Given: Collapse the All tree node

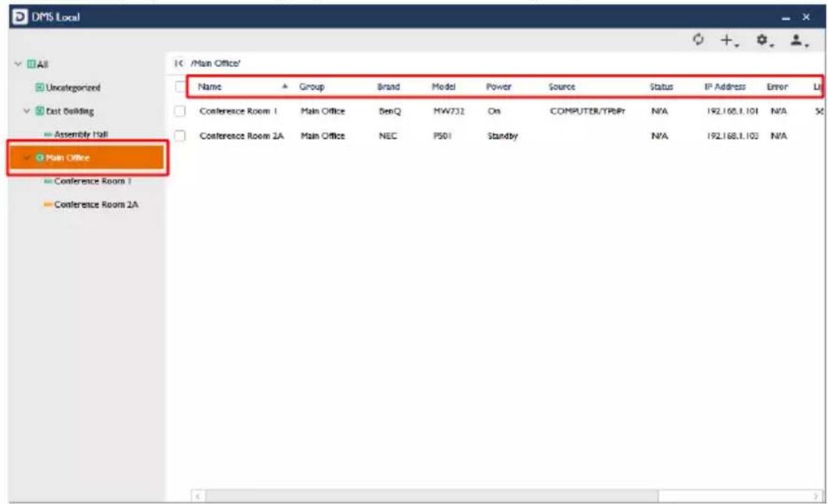Looking at the screenshot, I should [18, 64].
